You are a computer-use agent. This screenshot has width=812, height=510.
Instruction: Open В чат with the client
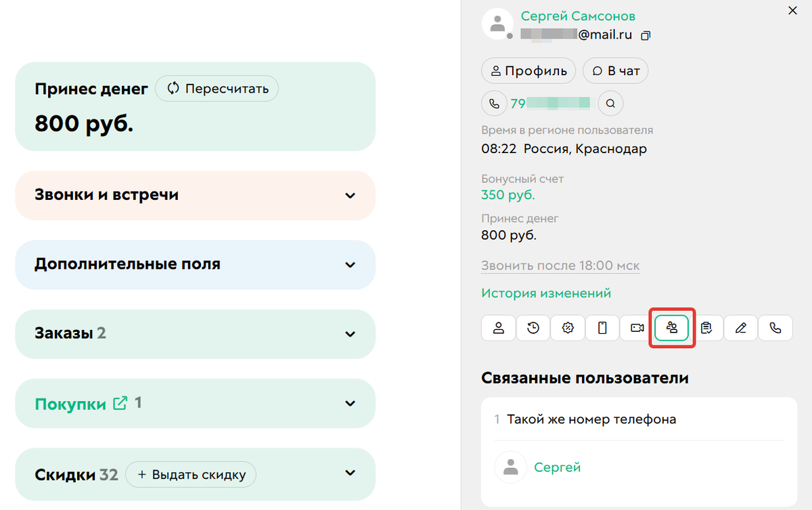click(615, 70)
